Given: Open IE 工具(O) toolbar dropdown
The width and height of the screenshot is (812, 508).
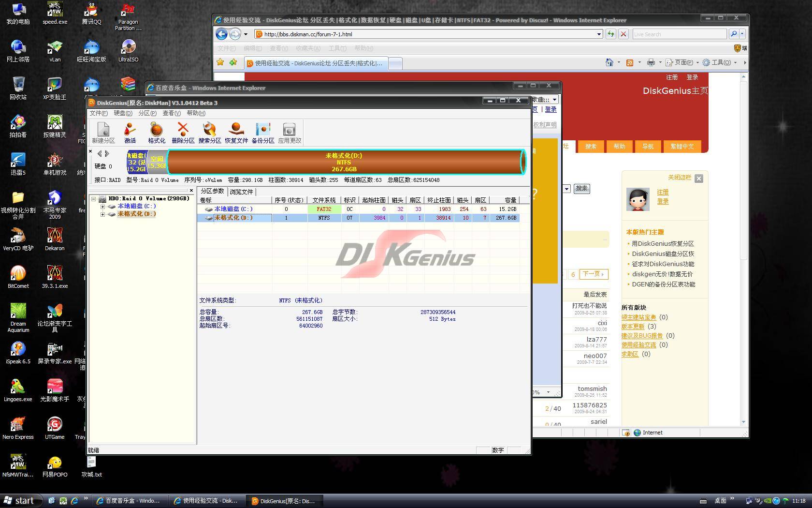Looking at the screenshot, I should 720,62.
